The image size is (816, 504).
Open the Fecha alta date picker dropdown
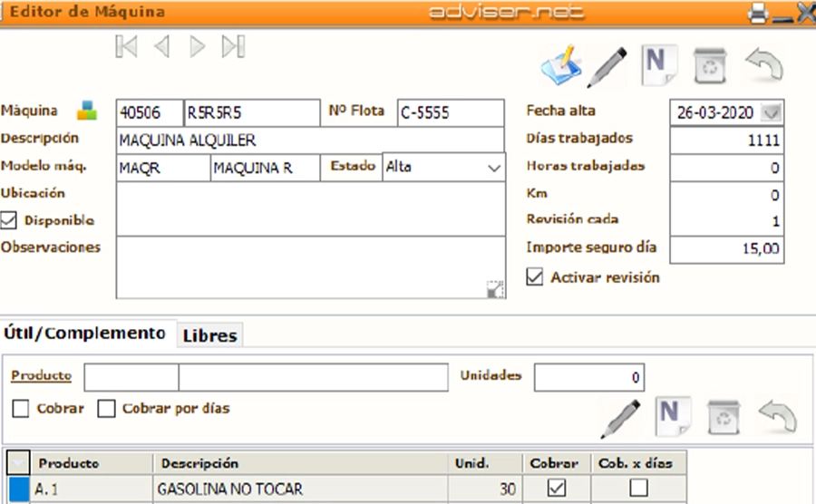point(772,113)
